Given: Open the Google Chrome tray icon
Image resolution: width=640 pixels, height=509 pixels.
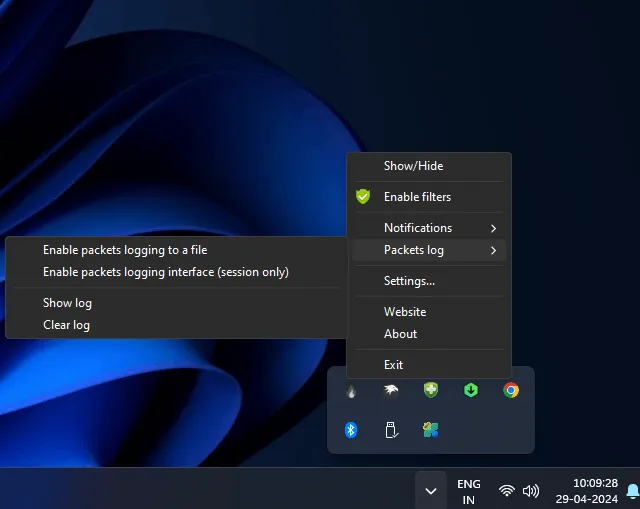Looking at the screenshot, I should coord(511,390).
